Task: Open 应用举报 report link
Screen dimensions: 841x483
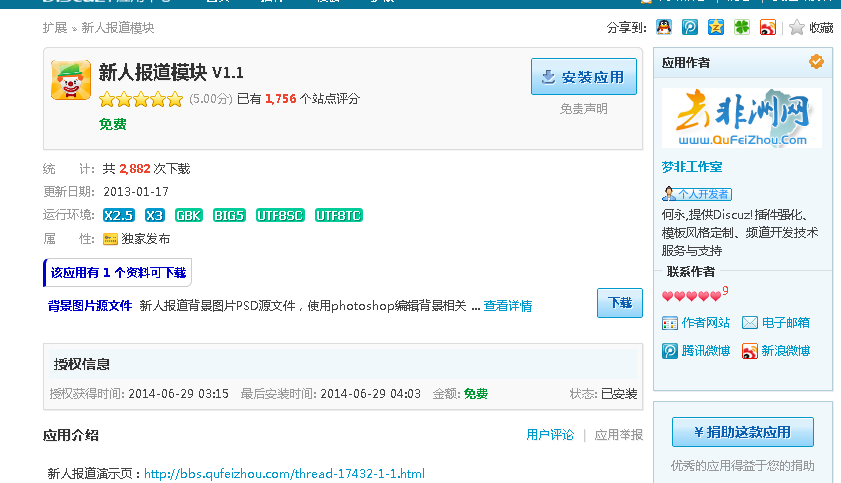Action: tap(618, 435)
